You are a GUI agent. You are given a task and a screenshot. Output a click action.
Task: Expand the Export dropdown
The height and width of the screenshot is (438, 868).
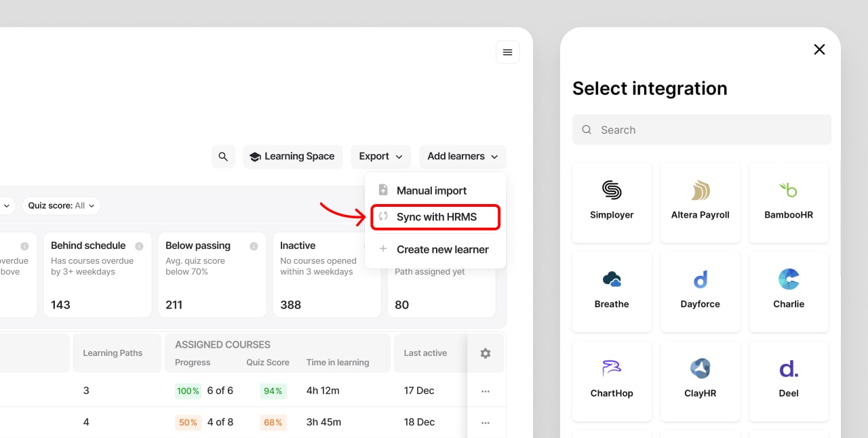380,157
